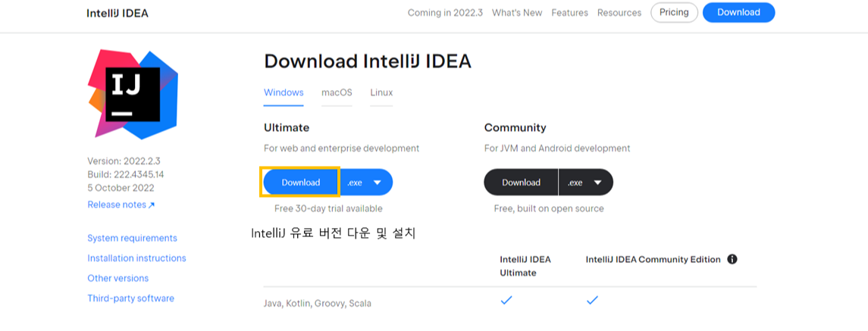Click the IntelliJ IDEA Ultimate column header
This screenshot has height=331, width=868.
coord(525,267)
